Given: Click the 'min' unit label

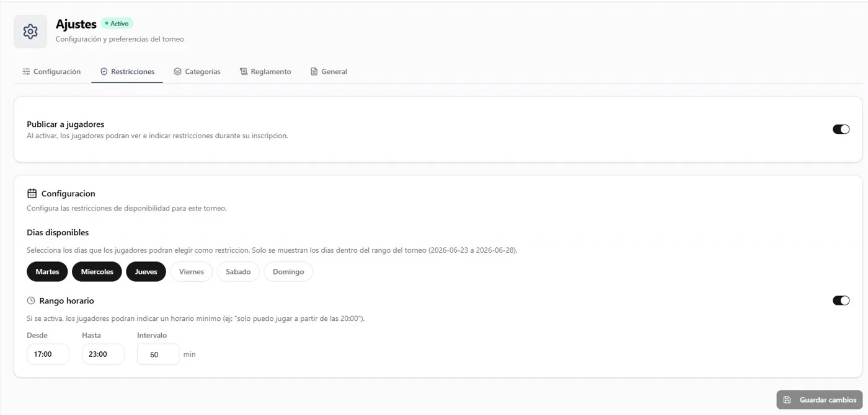Looking at the screenshot, I should click(189, 354).
